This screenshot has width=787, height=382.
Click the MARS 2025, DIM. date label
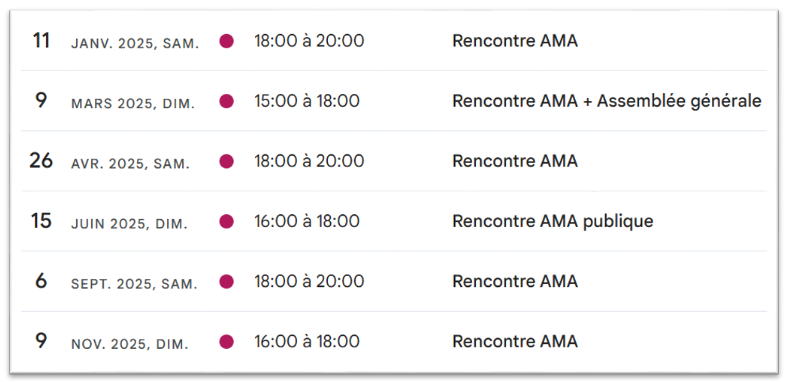(x=133, y=104)
